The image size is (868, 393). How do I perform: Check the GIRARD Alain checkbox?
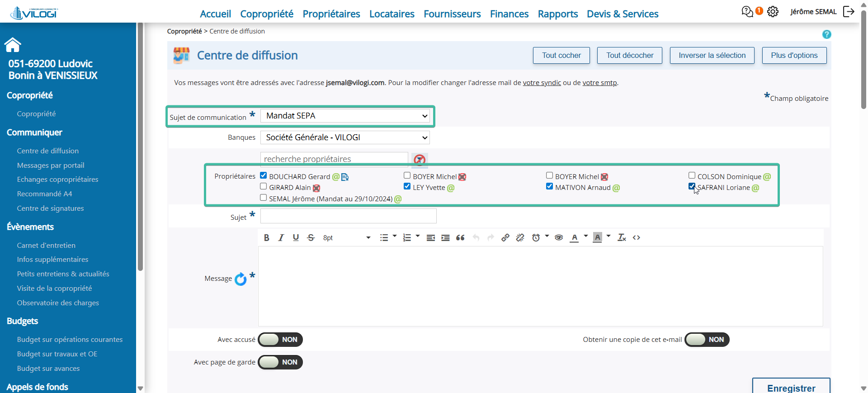pyautogui.click(x=264, y=186)
